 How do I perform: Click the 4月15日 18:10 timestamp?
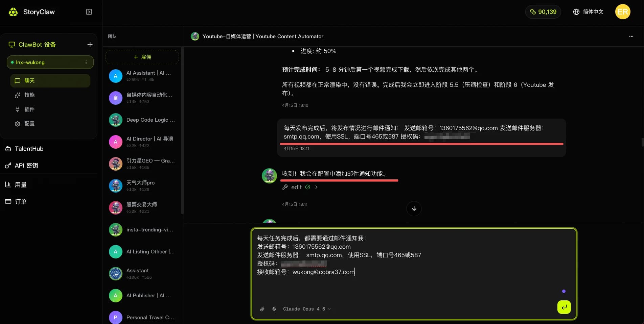295,105
